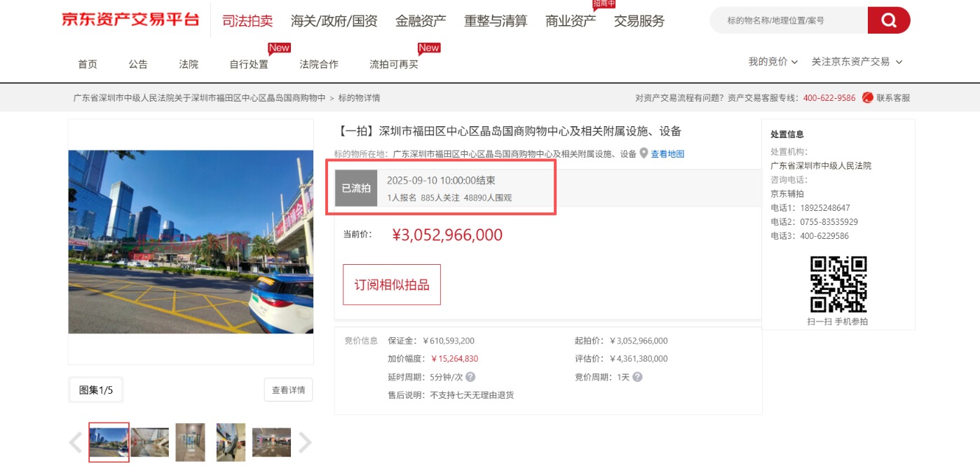The width and height of the screenshot is (980, 466).
Task: Click the 查看地图 link
Action: tap(667, 154)
